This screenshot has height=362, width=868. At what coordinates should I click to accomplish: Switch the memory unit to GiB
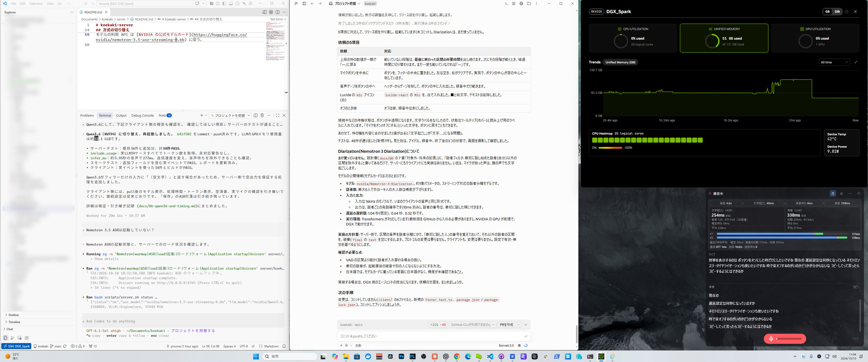[x=837, y=12]
